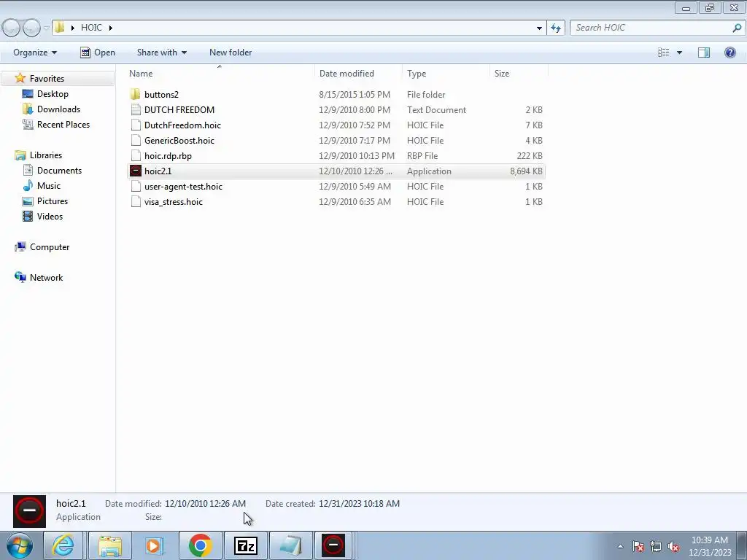Open 7-Zip from the taskbar
Image resolution: width=747 pixels, height=560 pixels.
[x=246, y=545]
